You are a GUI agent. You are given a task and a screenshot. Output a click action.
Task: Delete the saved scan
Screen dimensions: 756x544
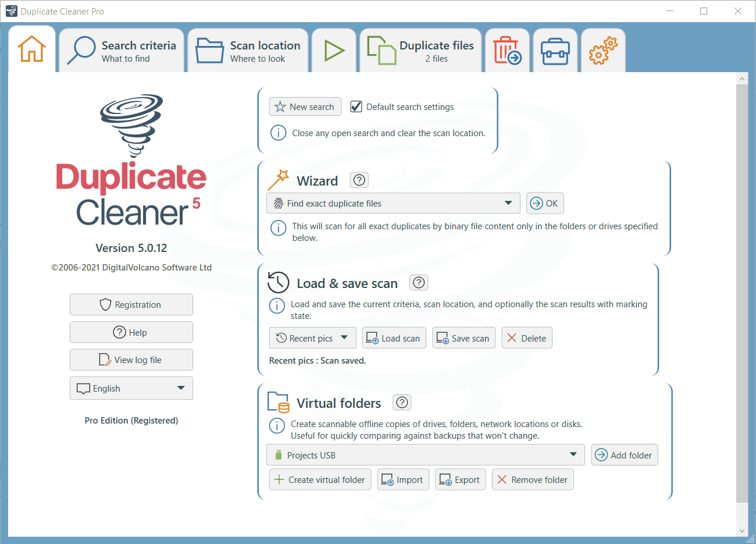[x=527, y=338]
